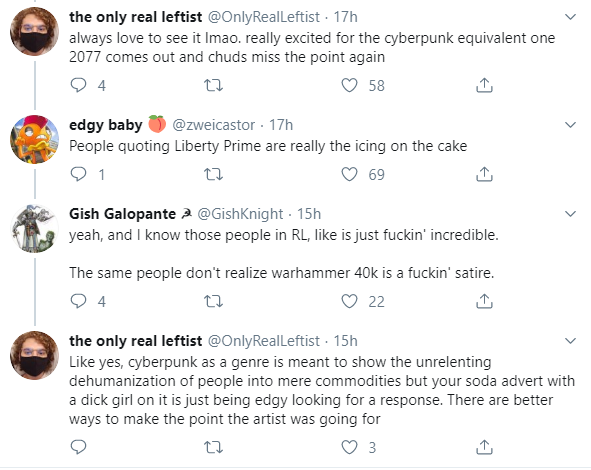
Task: Open Gish Galopante's knight avatar
Action: pyautogui.click(x=34, y=229)
